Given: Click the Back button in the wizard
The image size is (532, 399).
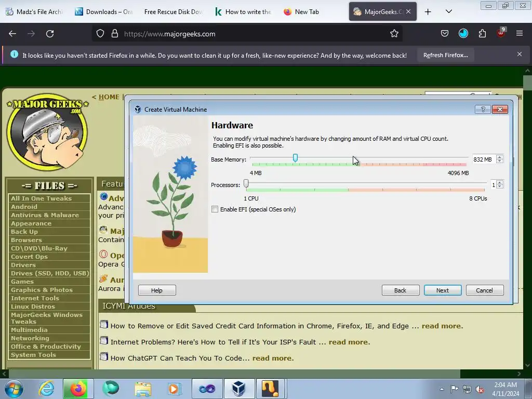Looking at the screenshot, I should [401, 290].
